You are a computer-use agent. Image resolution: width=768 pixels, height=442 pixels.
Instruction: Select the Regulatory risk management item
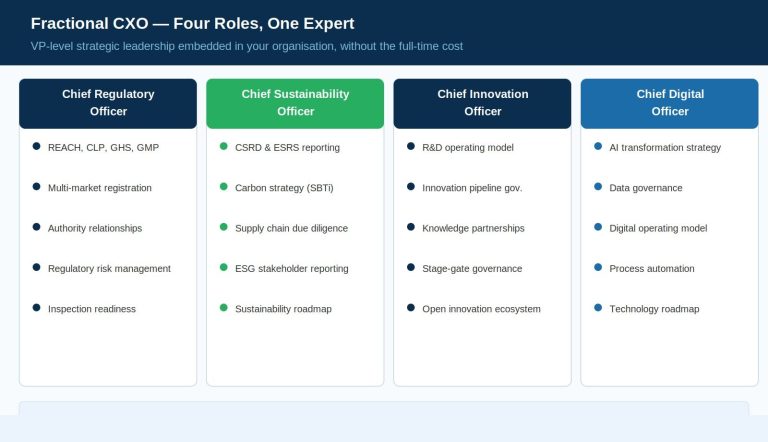pos(109,269)
